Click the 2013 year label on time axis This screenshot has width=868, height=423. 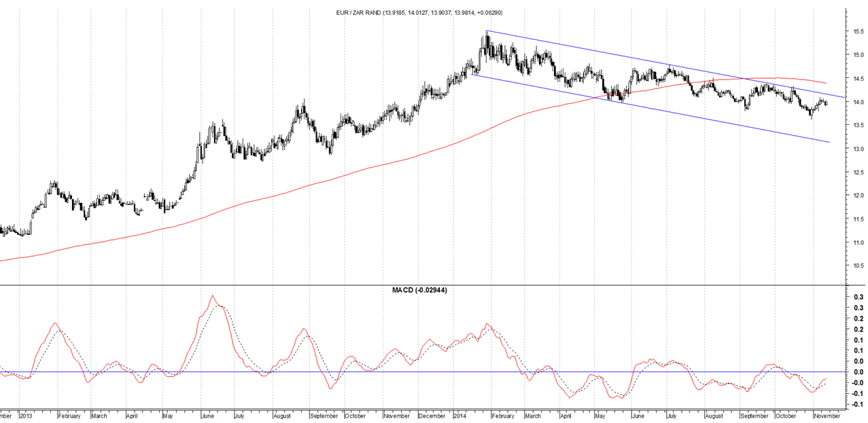click(26, 415)
